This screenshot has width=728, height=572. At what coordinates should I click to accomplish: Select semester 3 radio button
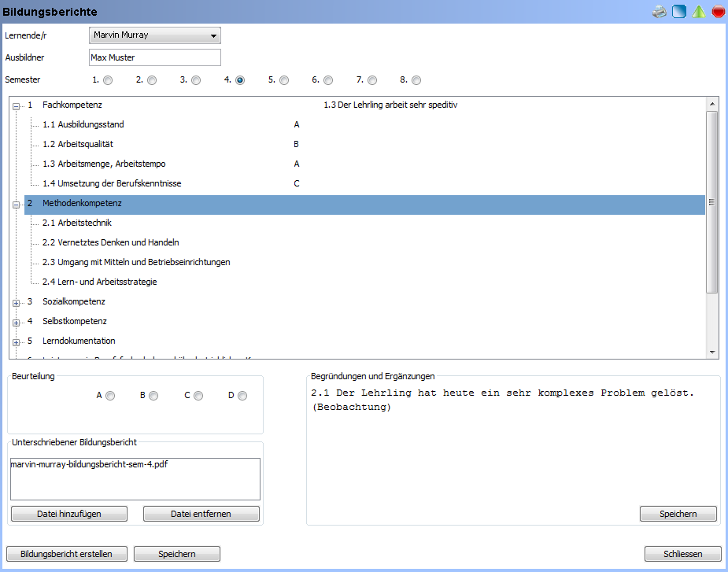click(196, 80)
